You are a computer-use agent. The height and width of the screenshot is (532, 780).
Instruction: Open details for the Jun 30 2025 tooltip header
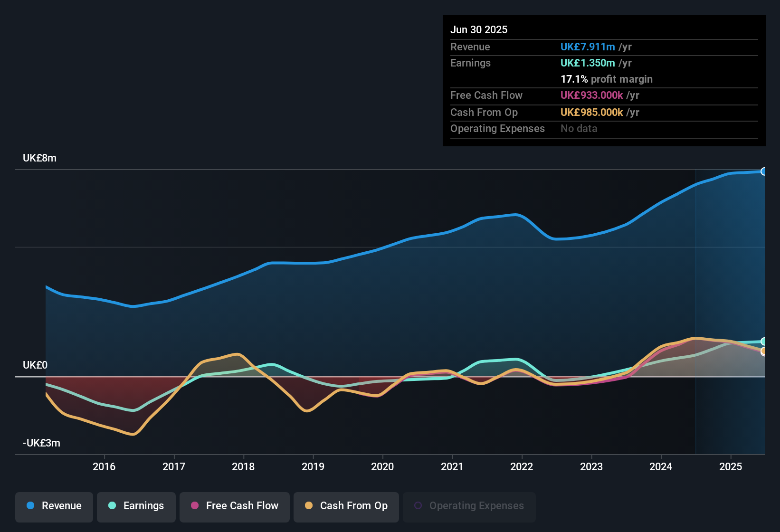coord(479,29)
